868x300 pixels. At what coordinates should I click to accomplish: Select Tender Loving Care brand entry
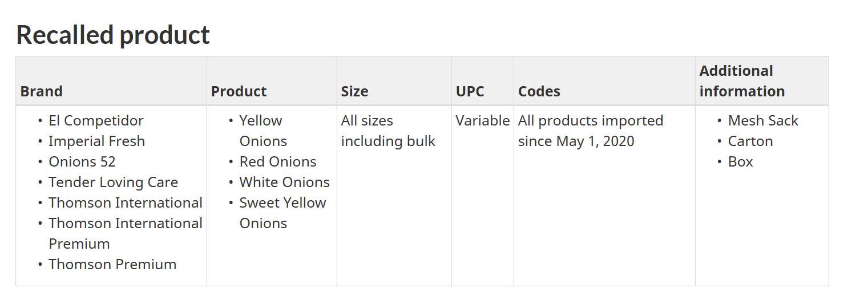(x=113, y=183)
